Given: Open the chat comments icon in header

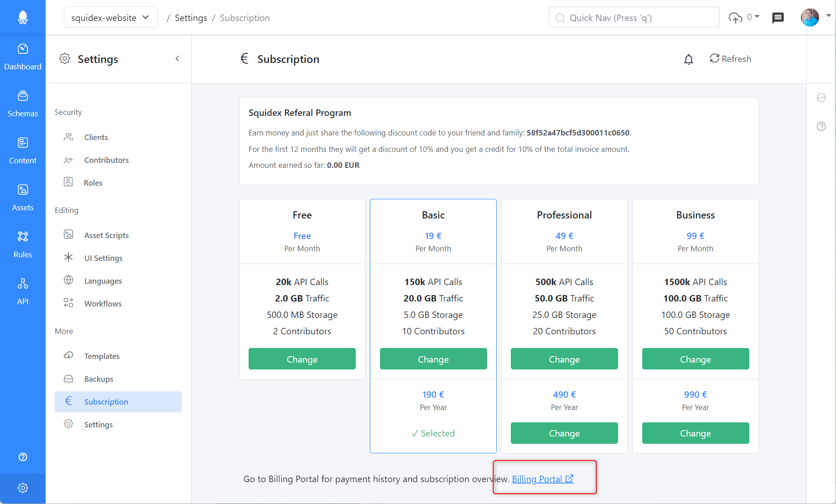Looking at the screenshot, I should pyautogui.click(x=778, y=18).
